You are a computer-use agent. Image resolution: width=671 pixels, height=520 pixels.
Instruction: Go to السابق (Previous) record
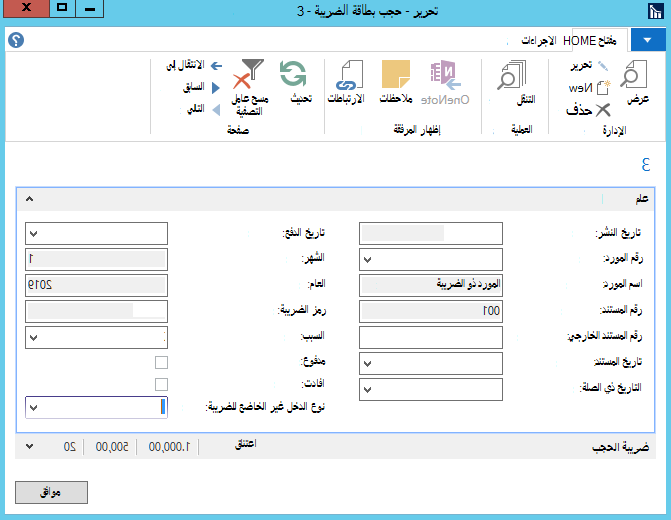tap(216, 88)
